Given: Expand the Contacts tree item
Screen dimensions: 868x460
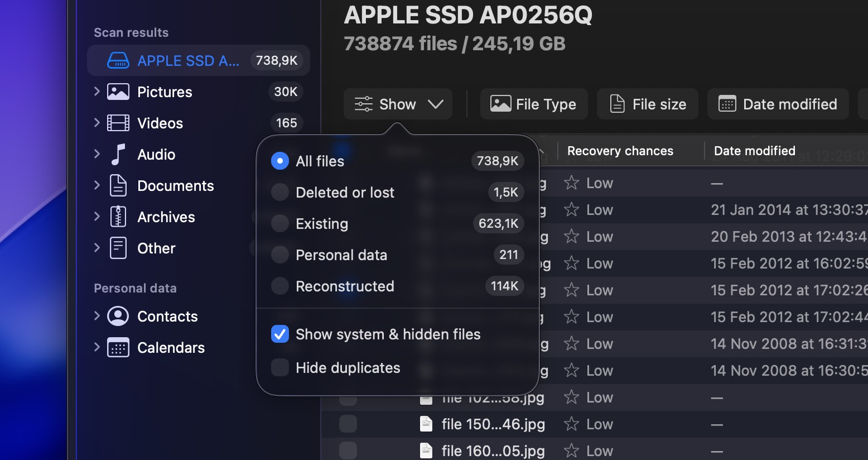Looking at the screenshot, I should pyautogui.click(x=97, y=316).
